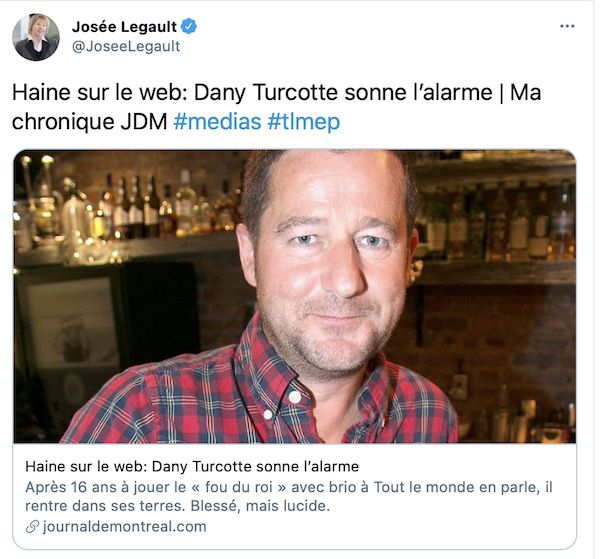Open the three-dot more options menu

click(567, 26)
